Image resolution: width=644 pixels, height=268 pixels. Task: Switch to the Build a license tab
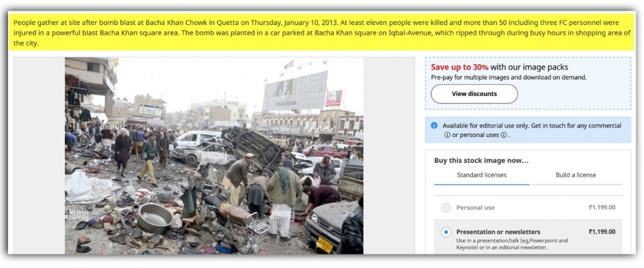pyautogui.click(x=575, y=175)
